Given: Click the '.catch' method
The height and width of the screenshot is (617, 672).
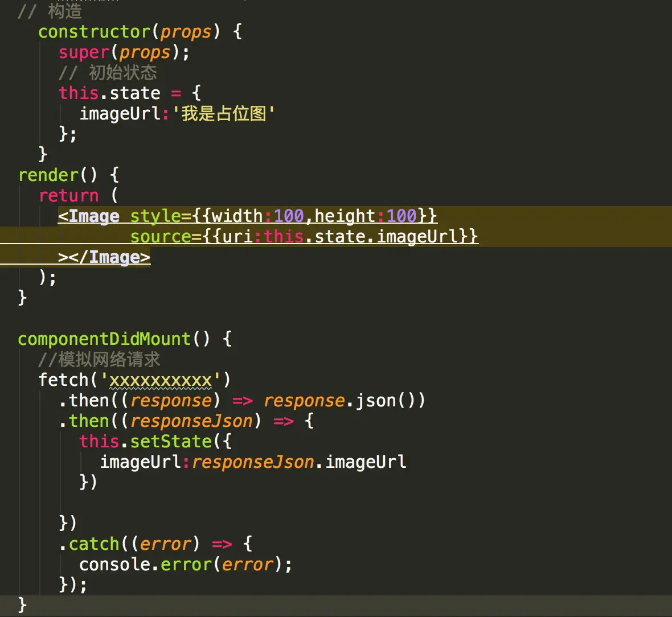Looking at the screenshot, I should pyautogui.click(x=89, y=544).
